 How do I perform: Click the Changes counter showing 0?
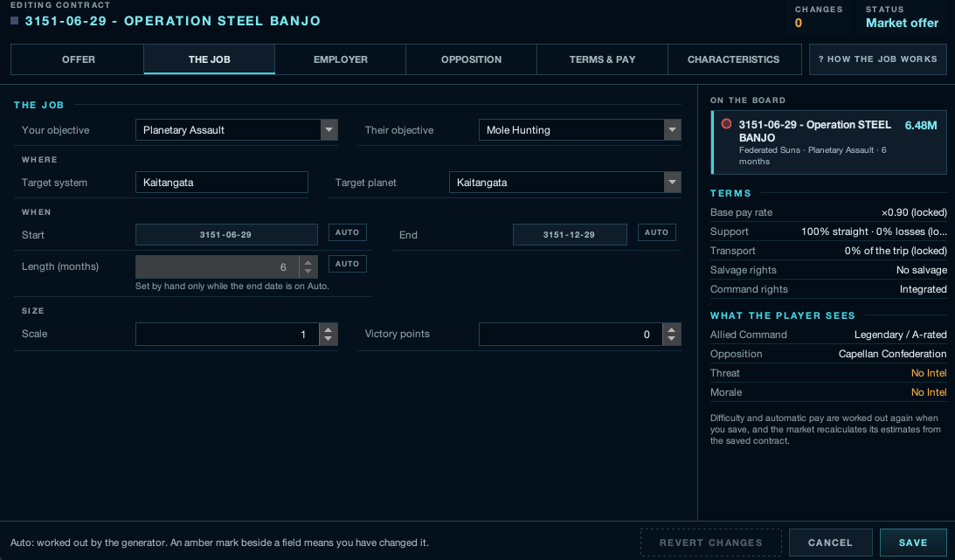coord(798,23)
